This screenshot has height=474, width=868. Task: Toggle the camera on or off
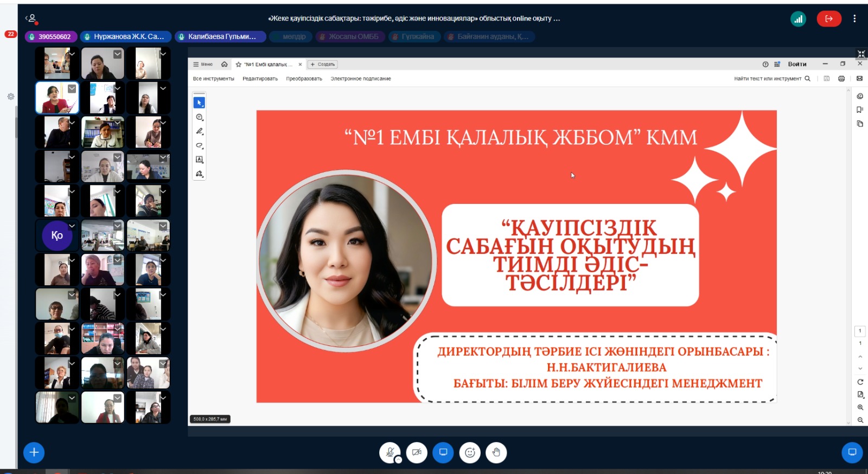click(416, 452)
